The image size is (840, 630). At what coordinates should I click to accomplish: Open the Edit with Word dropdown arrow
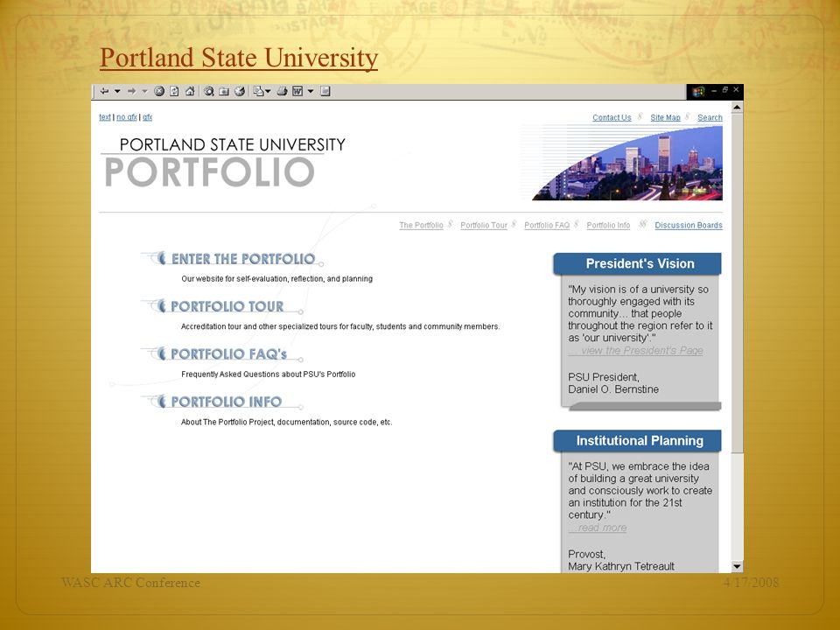click(x=310, y=91)
